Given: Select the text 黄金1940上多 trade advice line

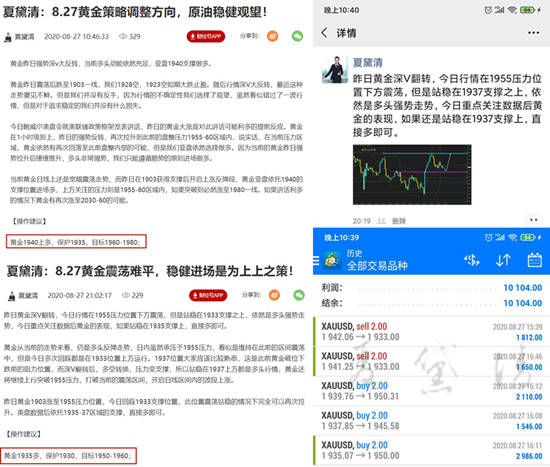Looking at the screenshot, I should click(x=75, y=242).
